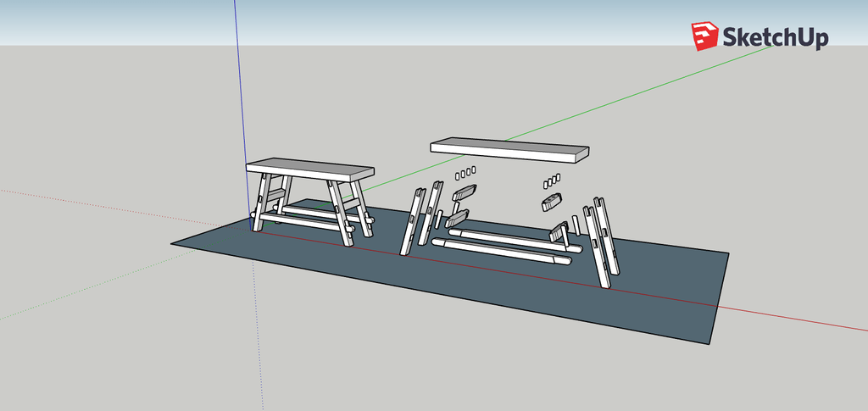Screen dimensions: 868x411
Task: Select the assembled bench's top board
Action: click(x=310, y=168)
